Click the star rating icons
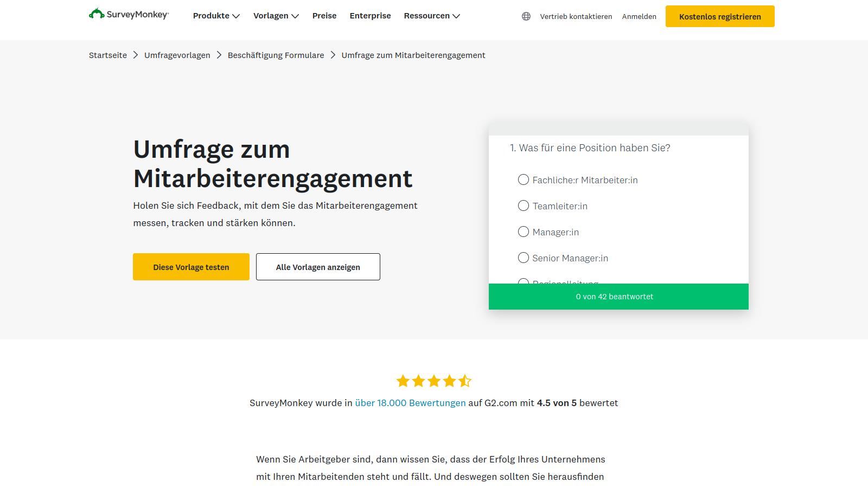The image size is (868, 488). click(x=433, y=381)
